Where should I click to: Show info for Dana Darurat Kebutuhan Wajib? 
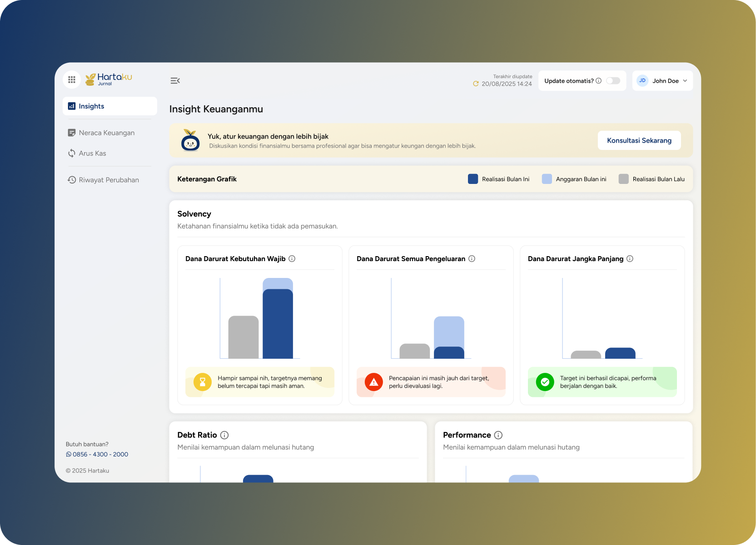pyautogui.click(x=292, y=259)
